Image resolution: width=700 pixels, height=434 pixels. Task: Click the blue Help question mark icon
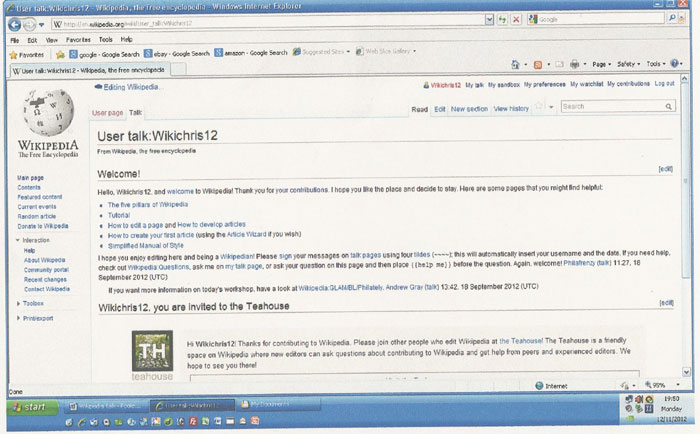pyautogui.click(x=674, y=63)
